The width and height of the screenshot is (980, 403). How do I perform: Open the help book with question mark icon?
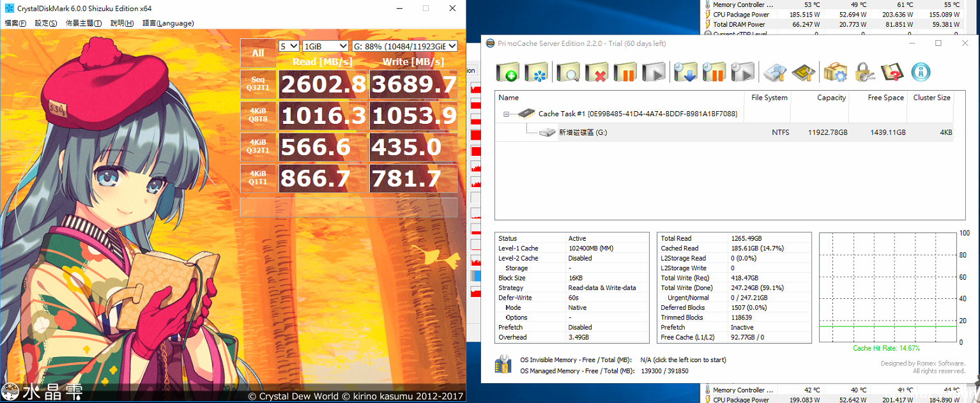point(891,72)
